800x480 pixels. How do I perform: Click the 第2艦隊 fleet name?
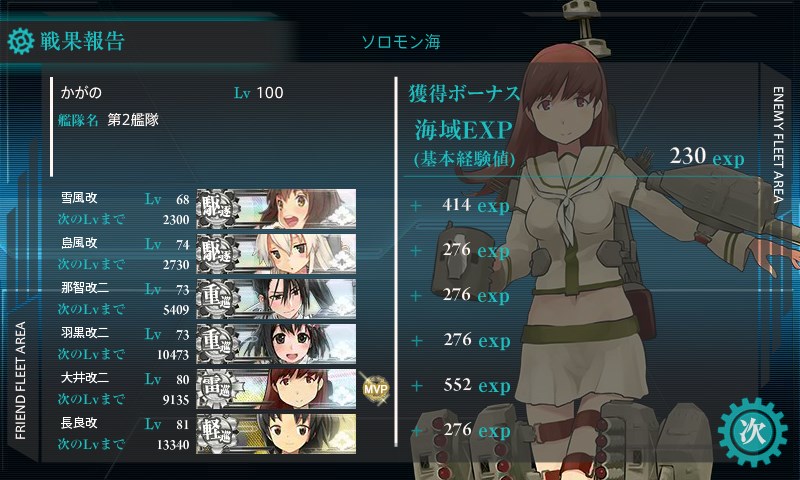pyautogui.click(x=133, y=120)
